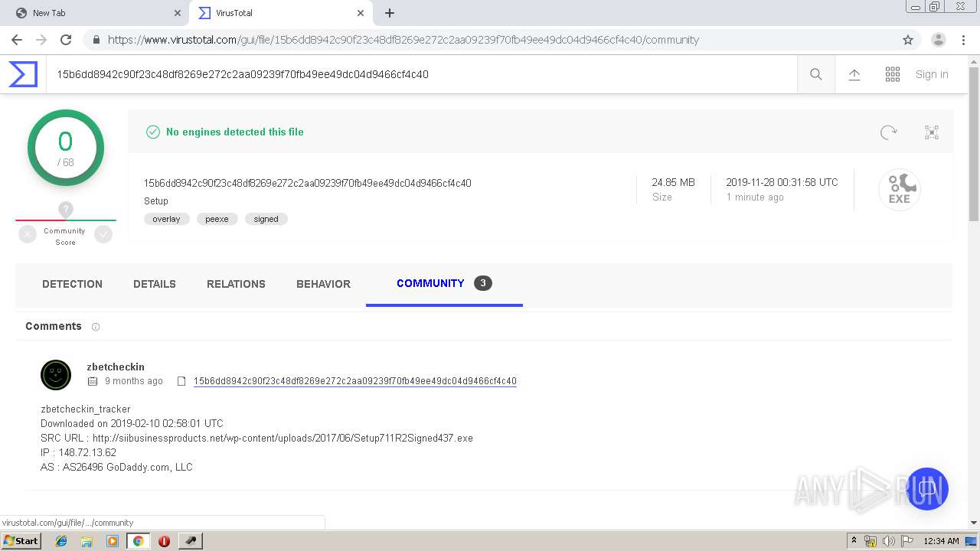
Task: Click detection score circle 0/68
Action: 66,148
